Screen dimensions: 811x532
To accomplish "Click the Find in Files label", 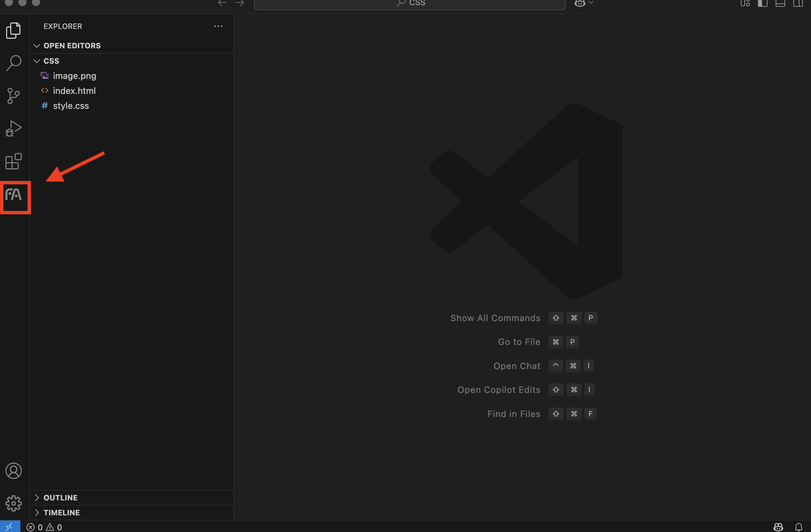I will pos(514,414).
